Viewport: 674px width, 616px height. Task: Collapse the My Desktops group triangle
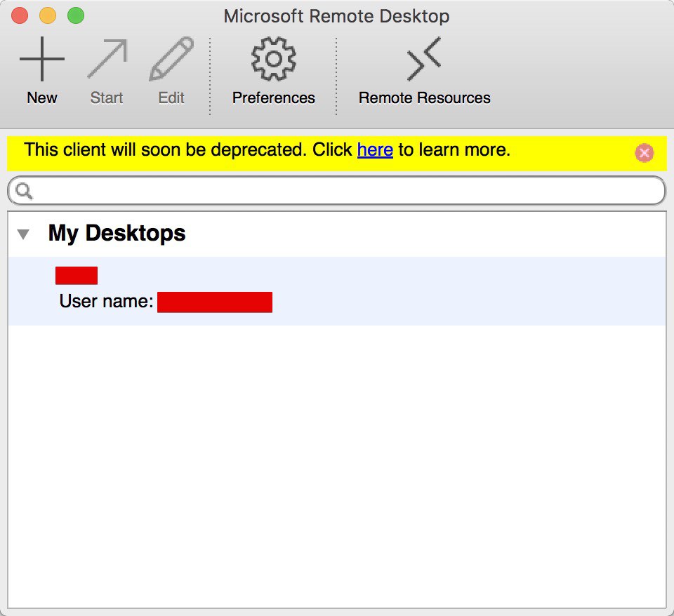[22, 234]
